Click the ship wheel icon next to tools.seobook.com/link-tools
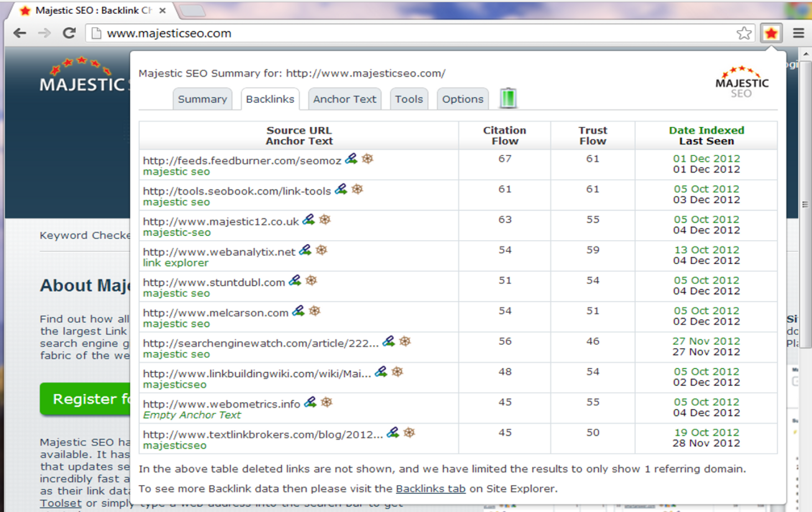The width and height of the screenshot is (812, 512). point(358,190)
